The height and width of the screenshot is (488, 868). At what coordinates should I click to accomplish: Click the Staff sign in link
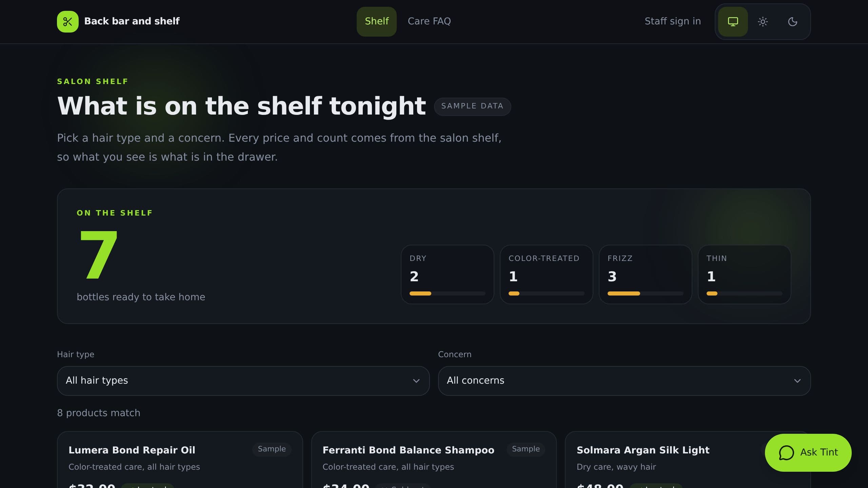(x=673, y=21)
